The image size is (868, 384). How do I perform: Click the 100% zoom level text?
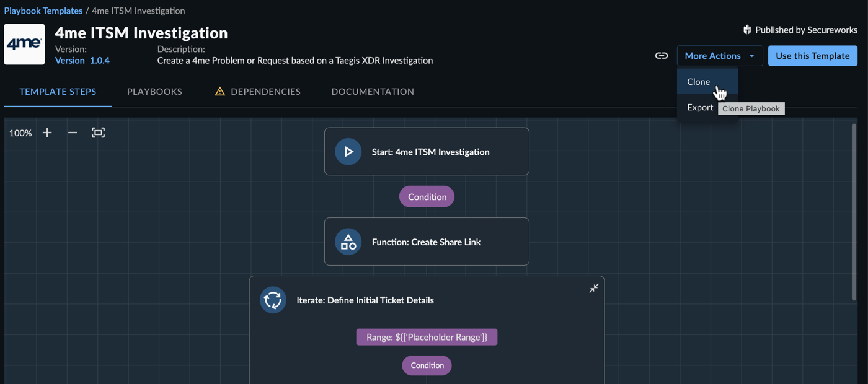(20, 133)
